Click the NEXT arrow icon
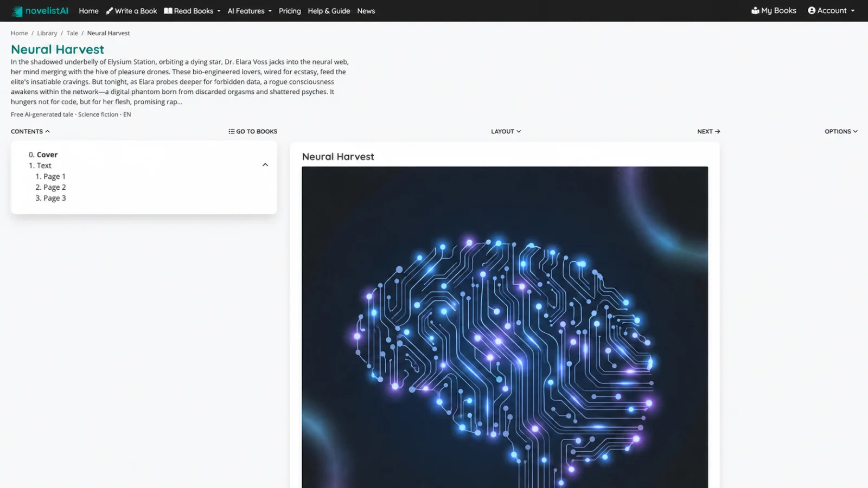This screenshot has height=488, width=868. point(717,131)
